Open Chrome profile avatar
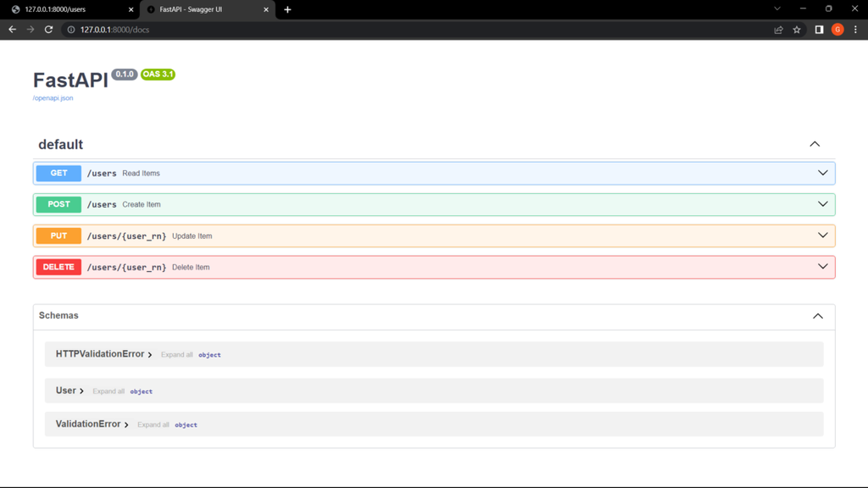The image size is (868, 488). [x=837, y=30]
